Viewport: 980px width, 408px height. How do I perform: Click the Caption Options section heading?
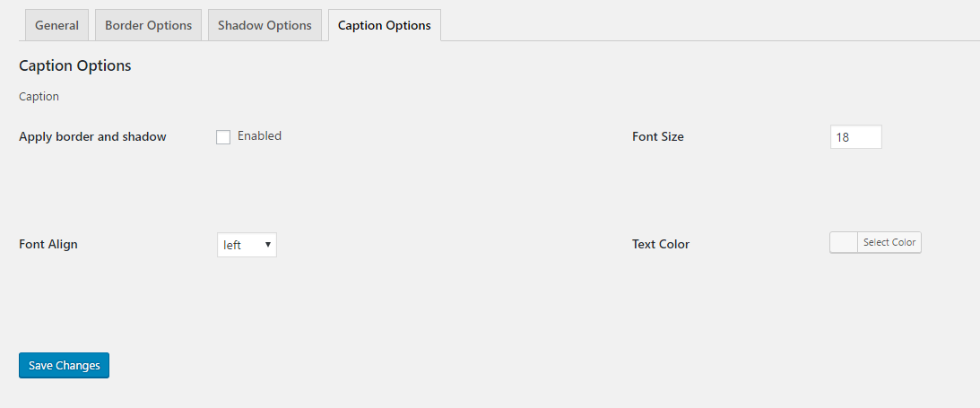point(75,65)
